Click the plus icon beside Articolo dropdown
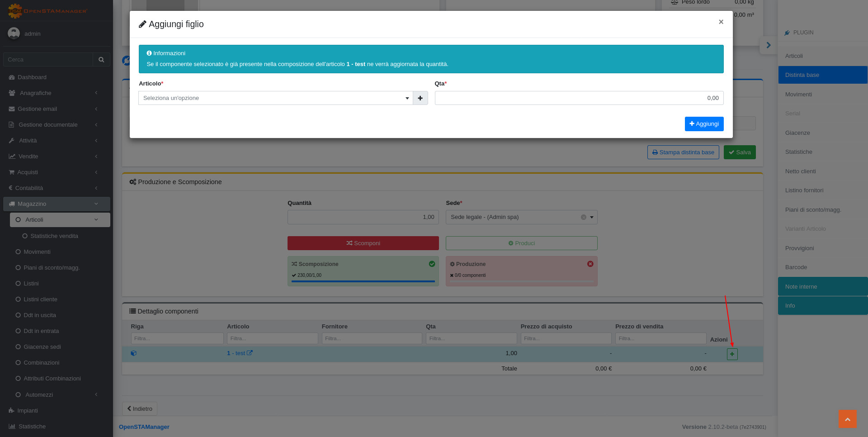868x437 pixels. 420,98
